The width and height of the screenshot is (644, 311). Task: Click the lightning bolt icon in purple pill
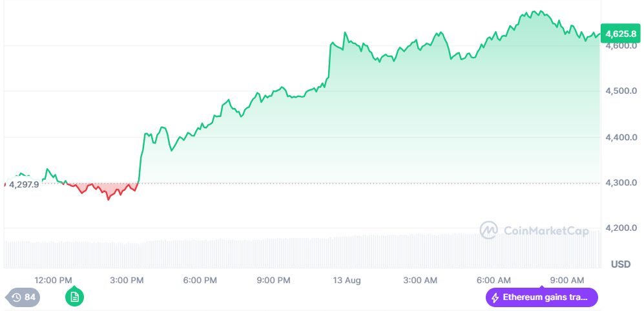pyautogui.click(x=495, y=298)
